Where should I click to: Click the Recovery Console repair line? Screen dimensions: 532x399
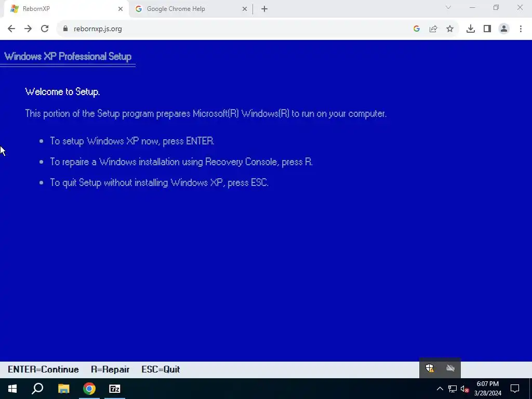click(181, 162)
